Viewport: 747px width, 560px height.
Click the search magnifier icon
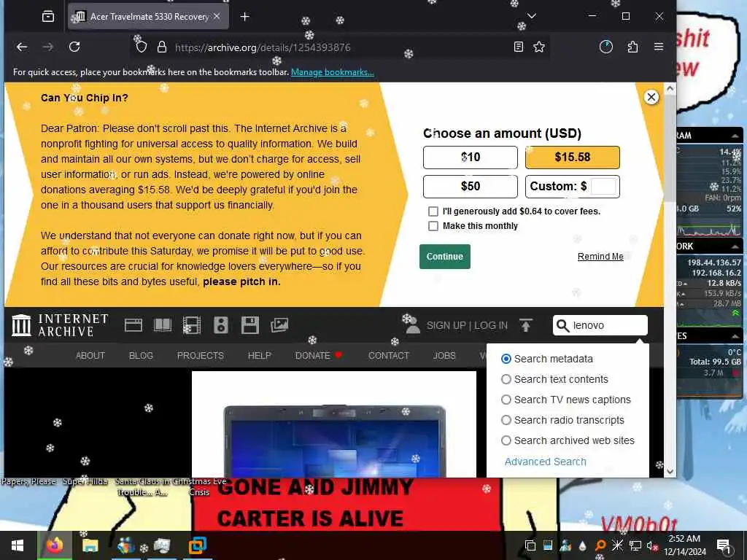tap(562, 326)
